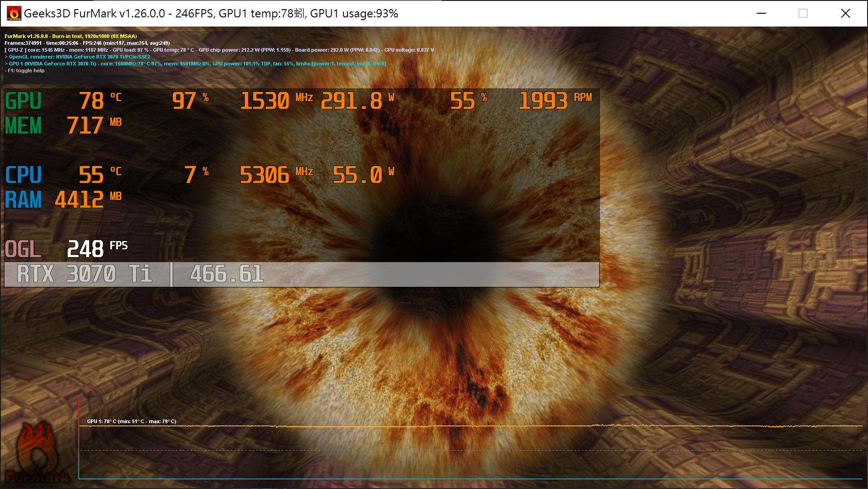Click the FurMark app icon in title bar

(14, 13)
